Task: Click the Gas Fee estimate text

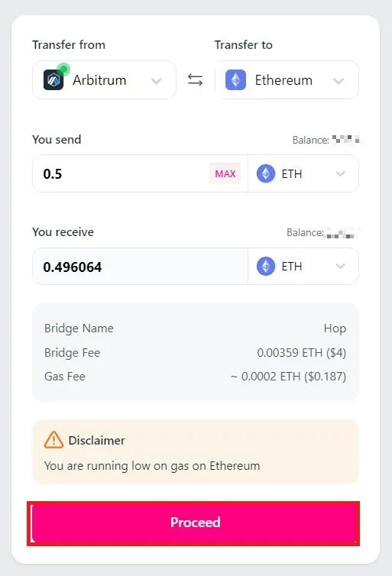Action: click(x=288, y=376)
